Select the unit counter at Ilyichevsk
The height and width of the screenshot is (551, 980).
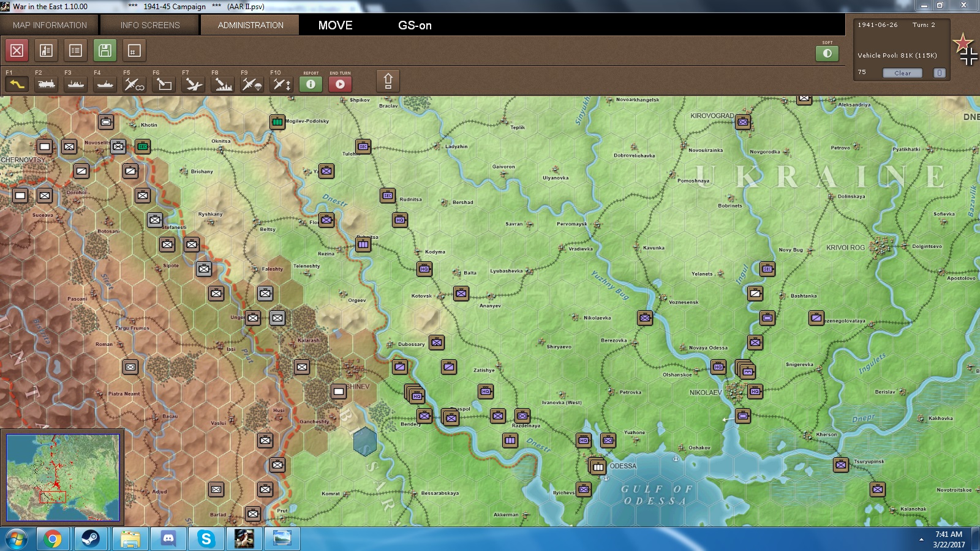click(584, 489)
